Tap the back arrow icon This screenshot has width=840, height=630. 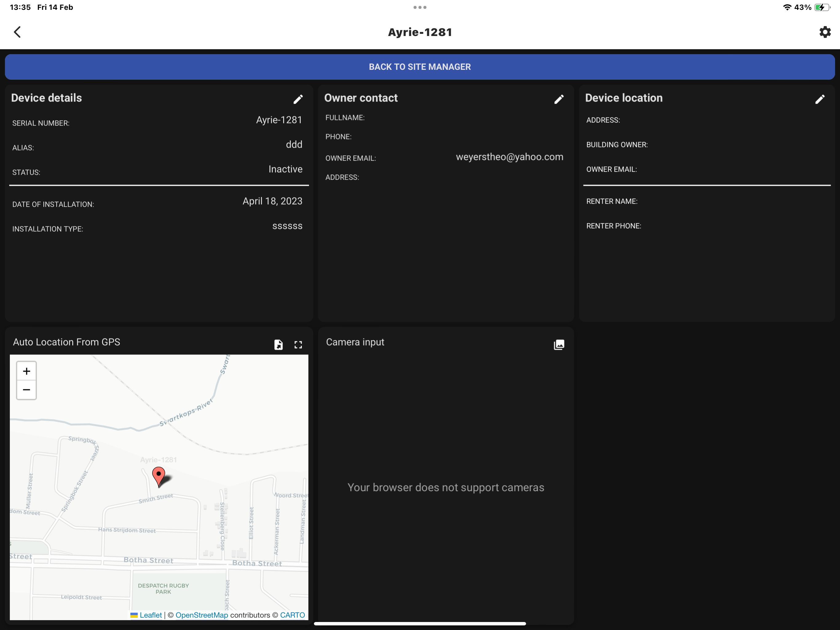[x=18, y=32]
